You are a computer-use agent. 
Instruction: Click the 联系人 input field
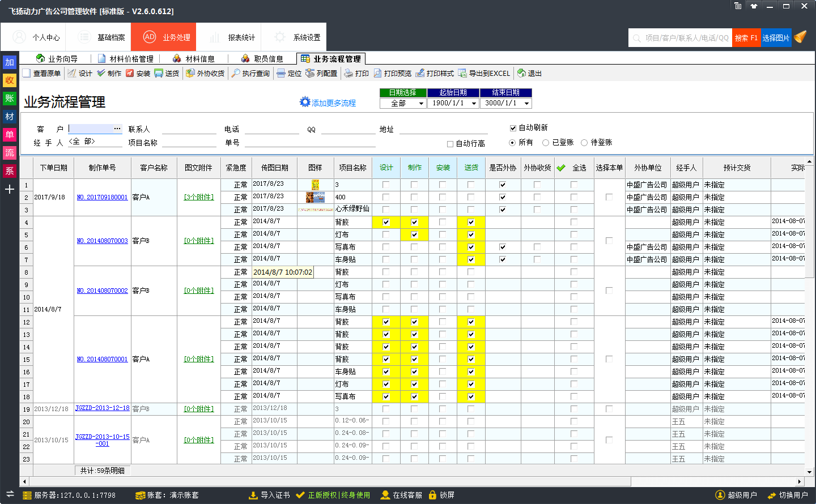coord(189,129)
